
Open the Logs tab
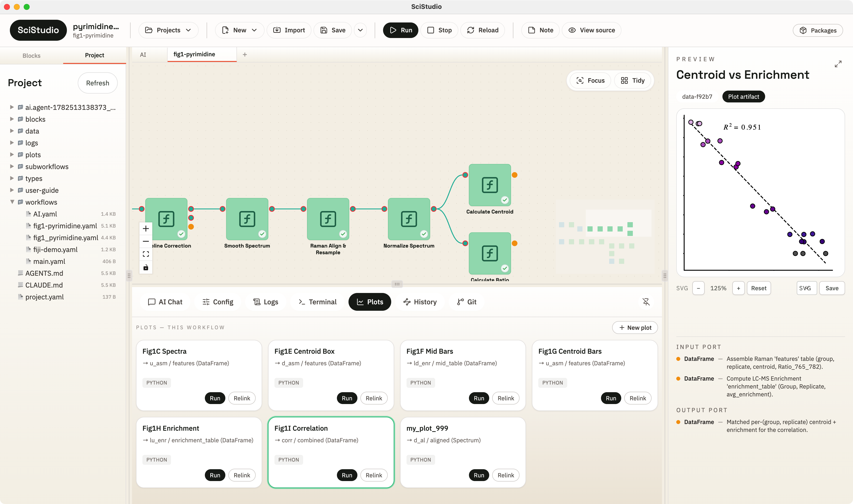click(x=266, y=302)
